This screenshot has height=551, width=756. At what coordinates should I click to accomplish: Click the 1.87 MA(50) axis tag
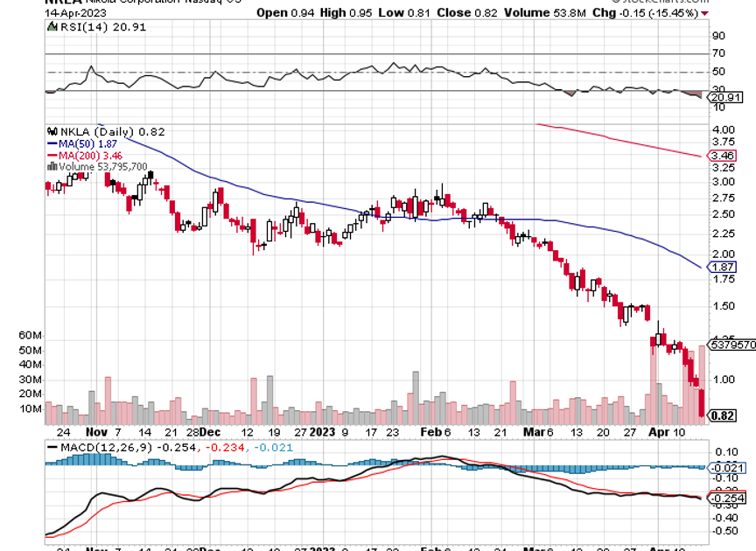click(x=723, y=267)
